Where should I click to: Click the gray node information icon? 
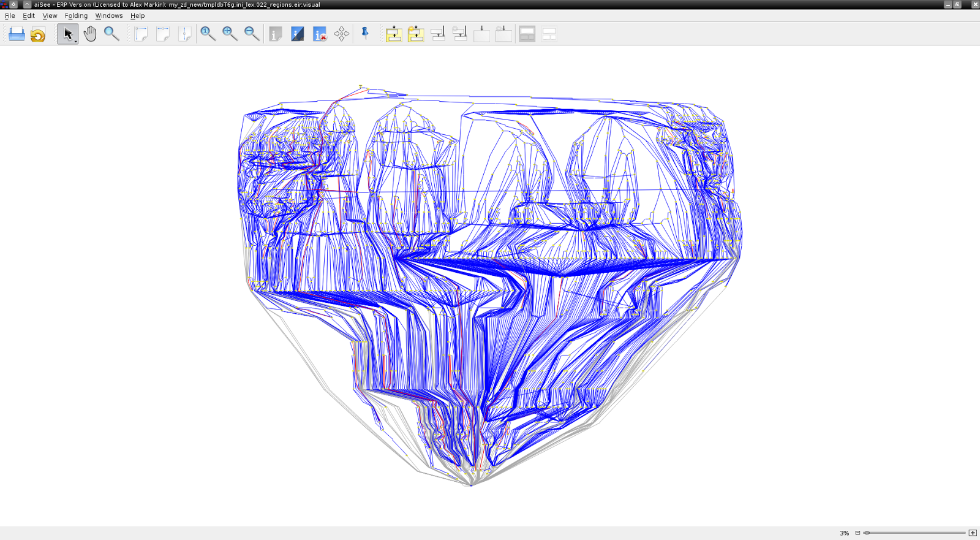click(276, 34)
